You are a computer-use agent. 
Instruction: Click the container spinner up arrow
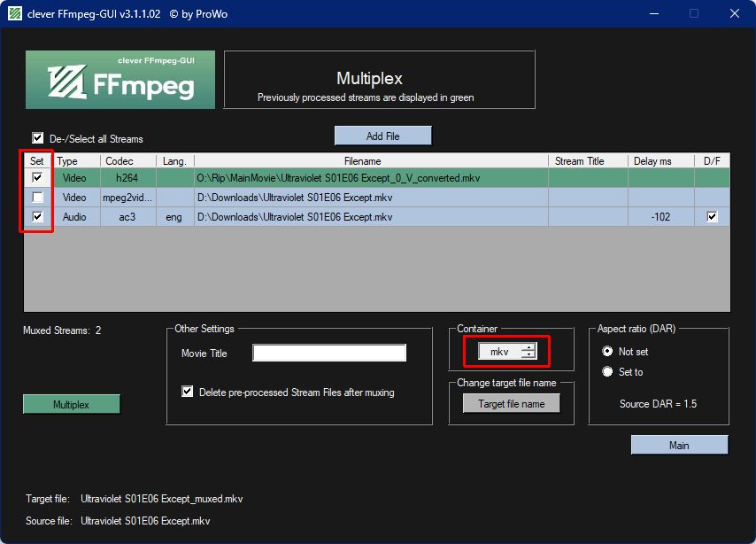528,347
